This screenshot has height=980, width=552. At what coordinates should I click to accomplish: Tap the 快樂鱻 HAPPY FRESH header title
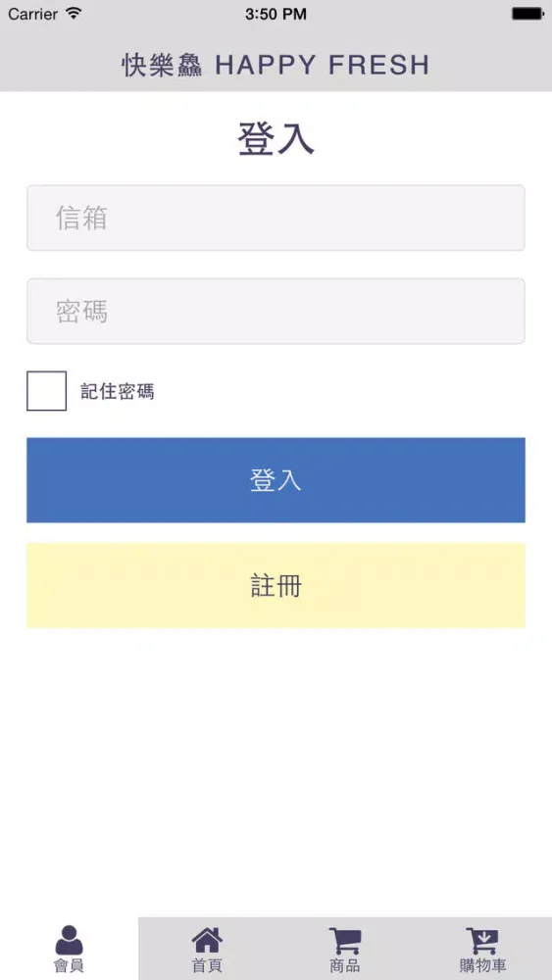pos(276,65)
